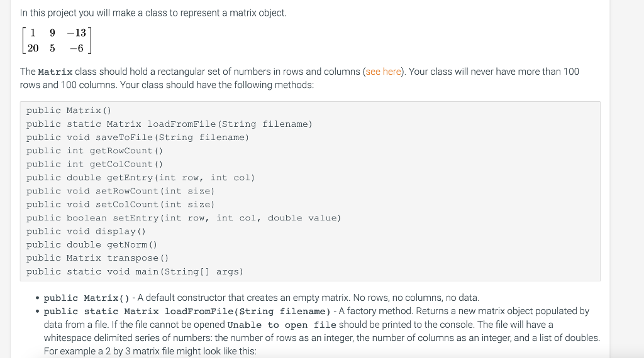This screenshot has height=358, width=644.
Task: Click bold loadFromFile text in second bullet
Action: tap(187, 312)
